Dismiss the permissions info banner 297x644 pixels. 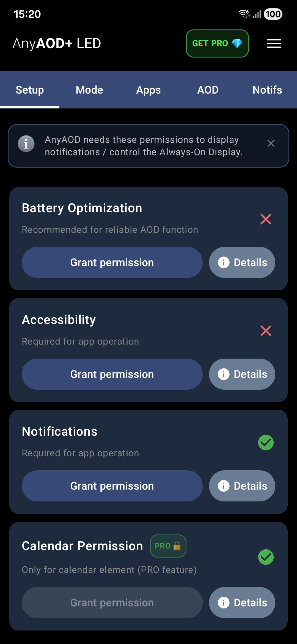click(x=271, y=143)
